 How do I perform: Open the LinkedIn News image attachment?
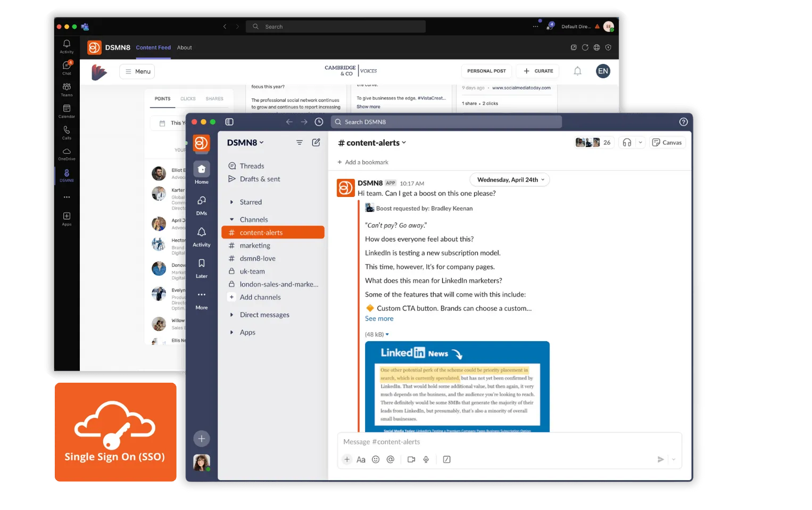tap(457, 386)
